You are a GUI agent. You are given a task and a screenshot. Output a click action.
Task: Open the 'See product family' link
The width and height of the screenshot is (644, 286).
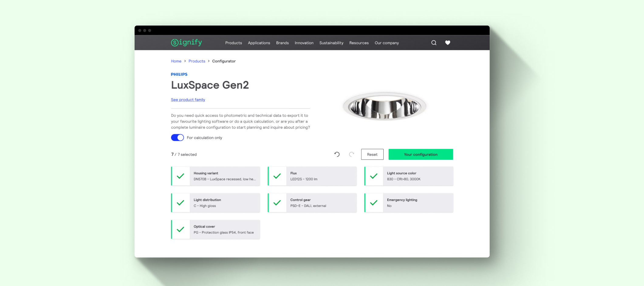click(188, 99)
